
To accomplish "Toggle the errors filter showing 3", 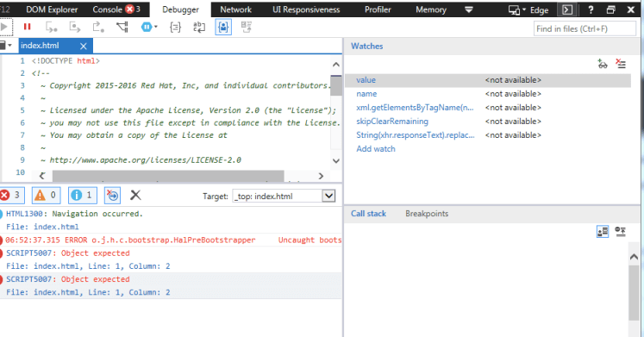I will tap(11, 195).
